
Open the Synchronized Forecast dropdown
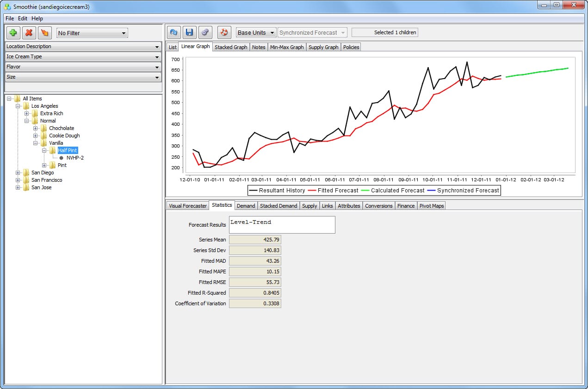tap(312, 32)
